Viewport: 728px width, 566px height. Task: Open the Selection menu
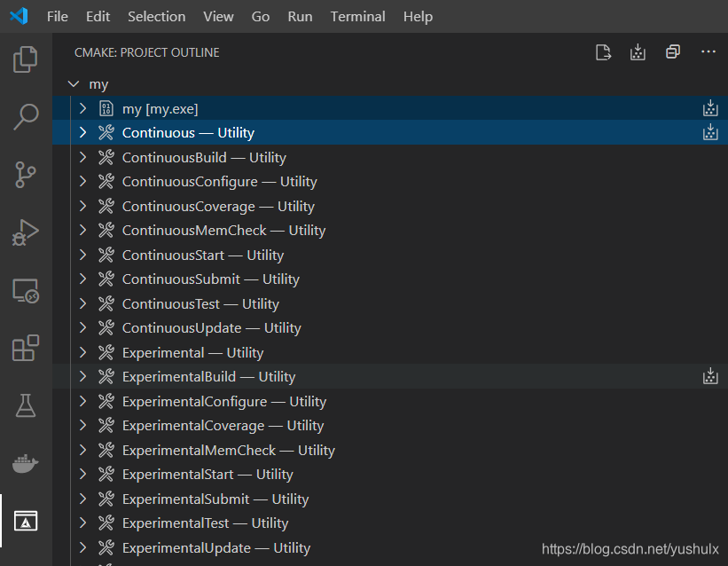pyautogui.click(x=156, y=17)
